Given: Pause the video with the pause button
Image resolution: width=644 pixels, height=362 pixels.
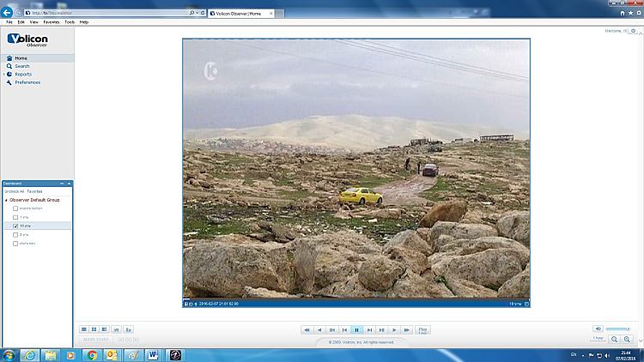Looking at the screenshot, I should (356, 329).
